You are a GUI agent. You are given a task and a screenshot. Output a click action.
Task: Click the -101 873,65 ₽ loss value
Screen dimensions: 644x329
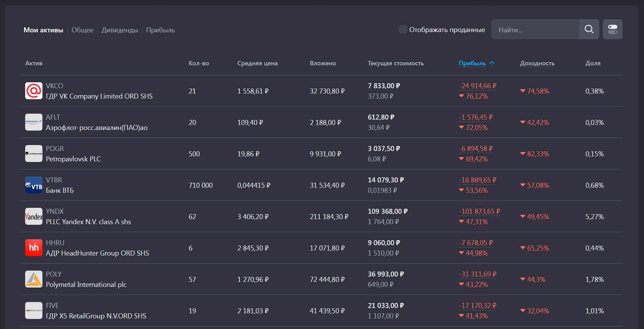(479, 211)
